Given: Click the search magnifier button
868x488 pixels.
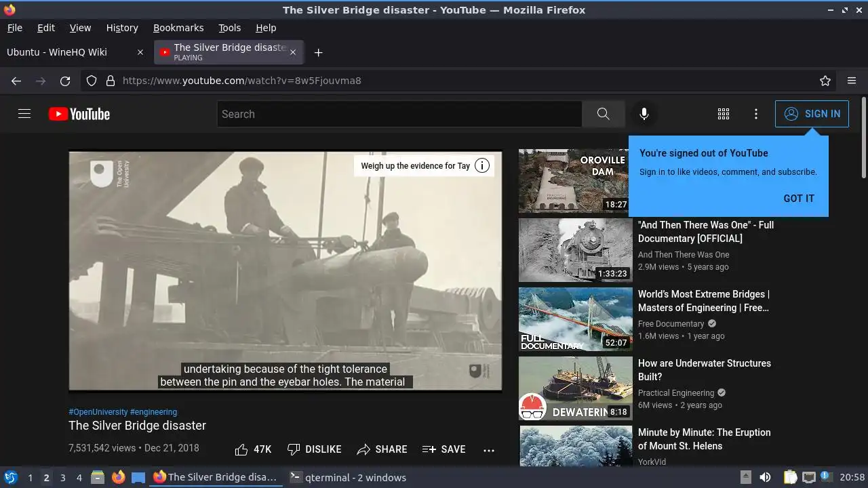Looking at the screenshot, I should tap(603, 114).
